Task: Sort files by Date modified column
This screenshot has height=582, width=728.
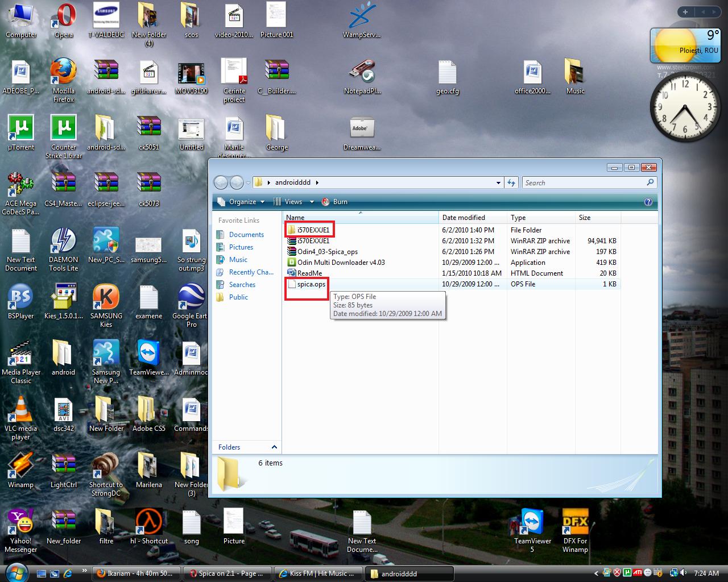Action: [464, 218]
